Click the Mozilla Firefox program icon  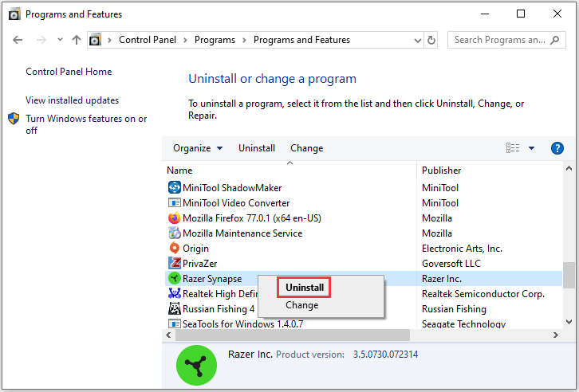[175, 218]
